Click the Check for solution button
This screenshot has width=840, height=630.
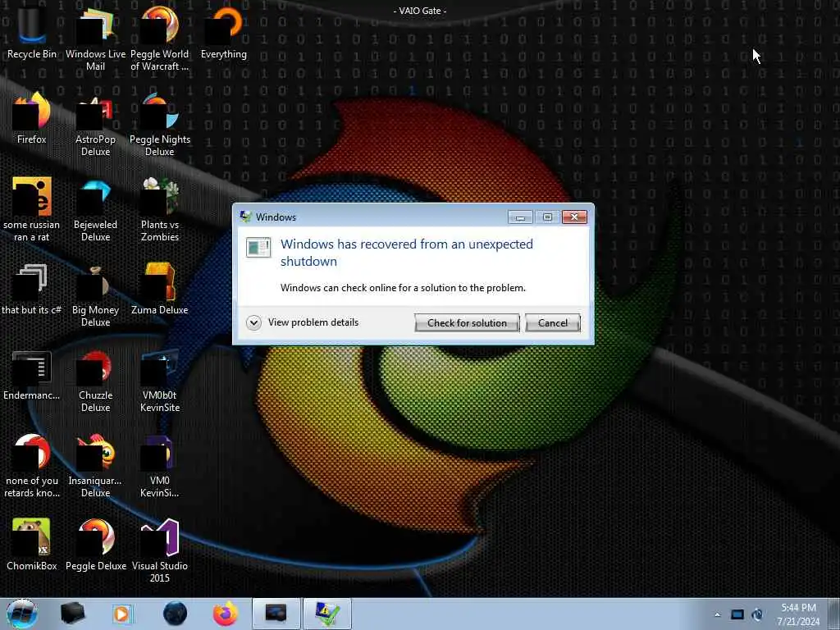pyautogui.click(x=467, y=323)
